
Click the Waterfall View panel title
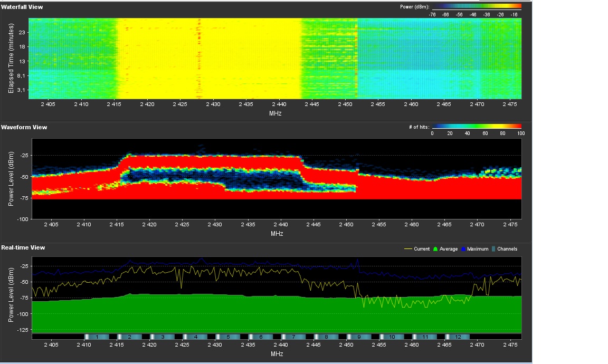click(x=22, y=7)
